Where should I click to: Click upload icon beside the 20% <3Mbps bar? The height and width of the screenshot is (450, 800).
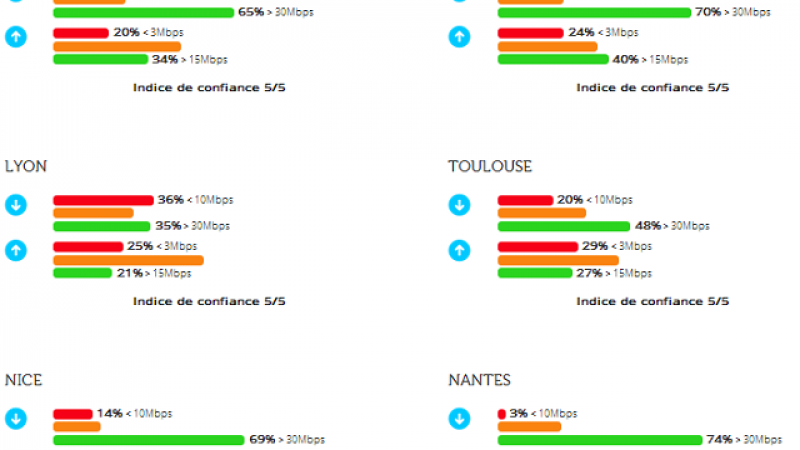click(15, 37)
